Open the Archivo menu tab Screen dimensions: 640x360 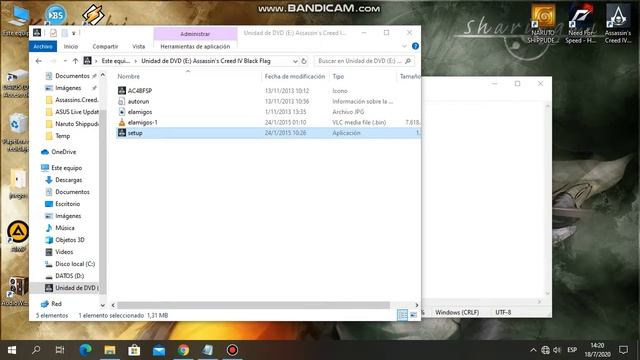pyautogui.click(x=43, y=47)
